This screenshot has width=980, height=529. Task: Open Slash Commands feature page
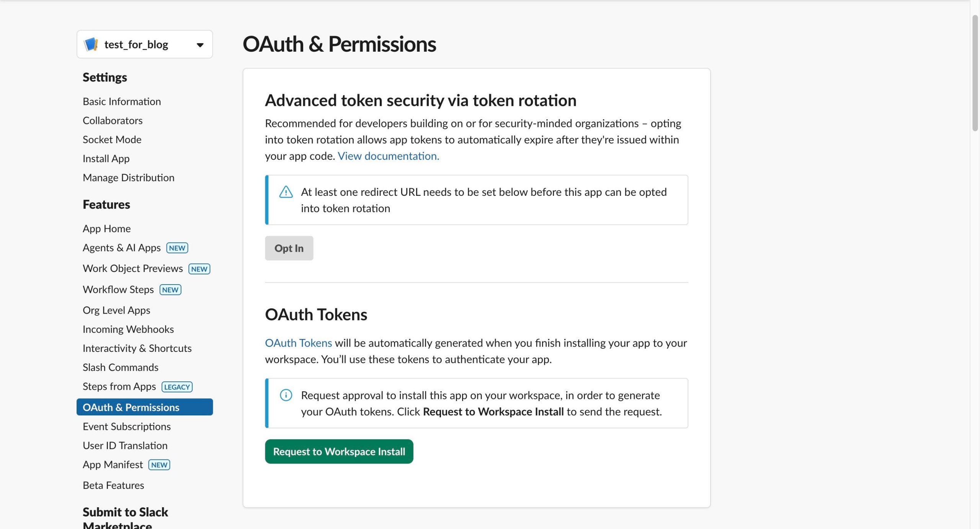[x=120, y=367]
